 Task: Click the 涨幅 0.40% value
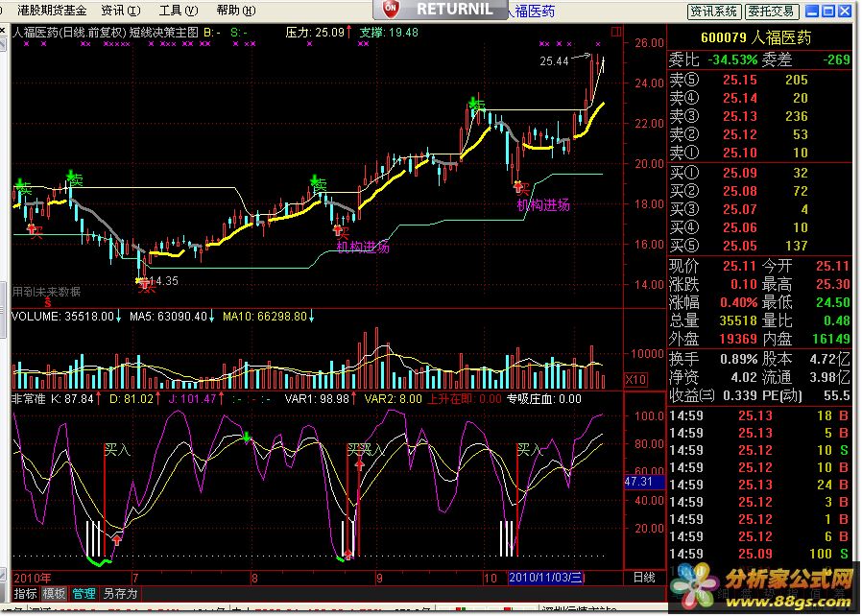pyautogui.click(x=739, y=302)
